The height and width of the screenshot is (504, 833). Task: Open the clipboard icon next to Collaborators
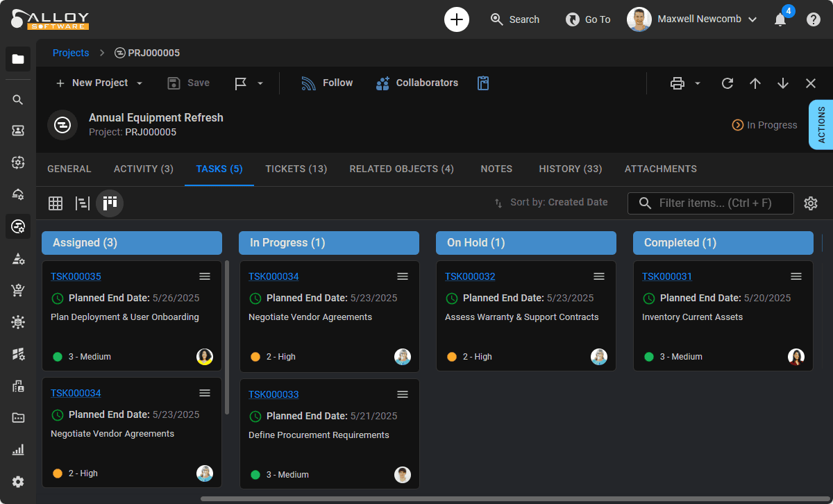[483, 83]
